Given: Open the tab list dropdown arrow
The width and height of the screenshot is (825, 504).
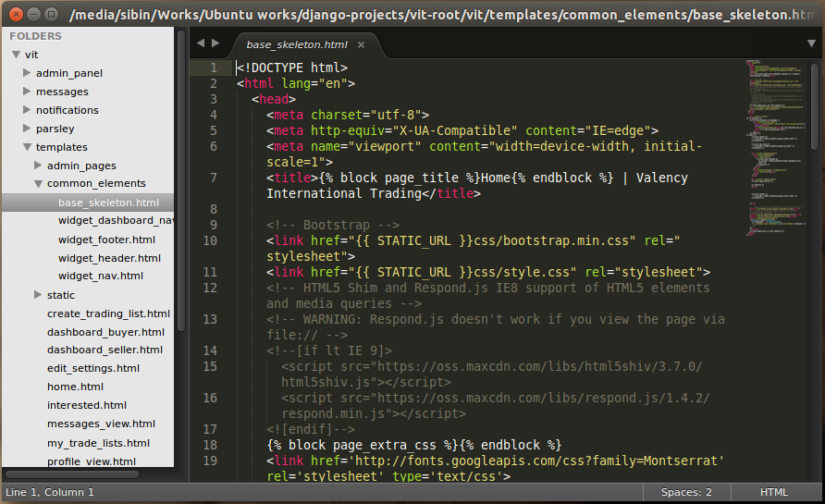Looking at the screenshot, I should (x=811, y=43).
